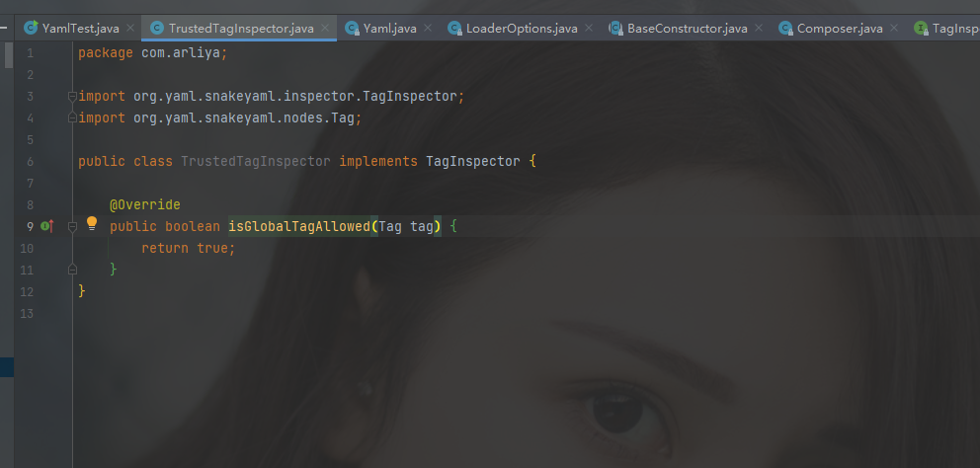Click the package name com.arliya

pos(181,53)
